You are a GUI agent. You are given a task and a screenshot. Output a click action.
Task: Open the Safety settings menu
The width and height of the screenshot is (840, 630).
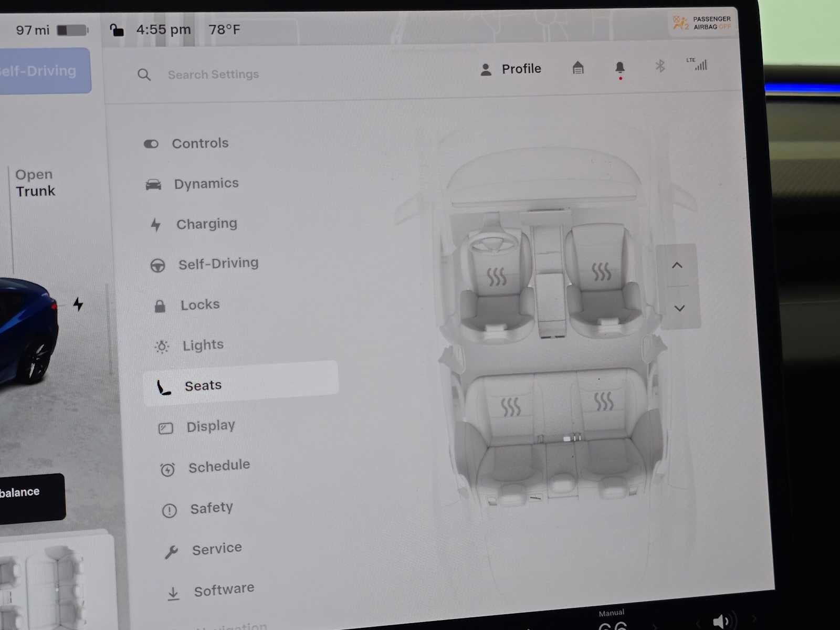(x=197, y=509)
